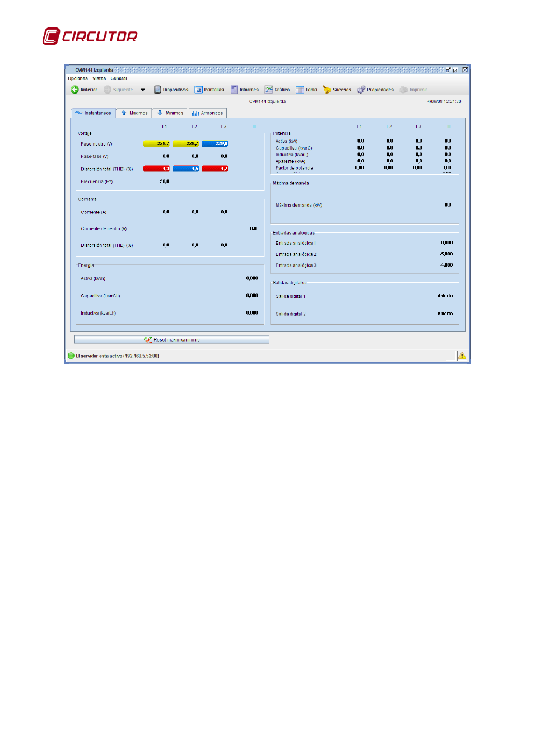
Task: Click the Activa (kW) power label
Action: pyautogui.click(x=287, y=141)
